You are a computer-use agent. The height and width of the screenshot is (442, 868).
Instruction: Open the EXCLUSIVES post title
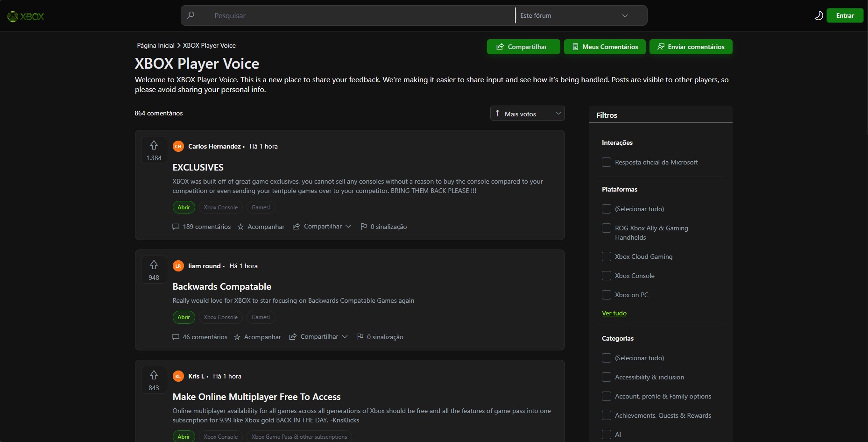pyautogui.click(x=198, y=167)
